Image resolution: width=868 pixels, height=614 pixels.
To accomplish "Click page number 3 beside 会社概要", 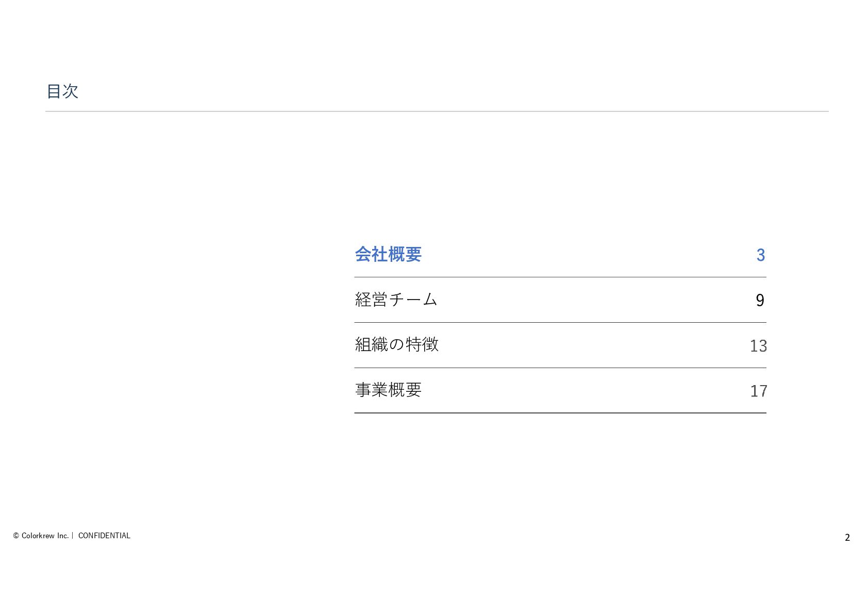I will (760, 255).
